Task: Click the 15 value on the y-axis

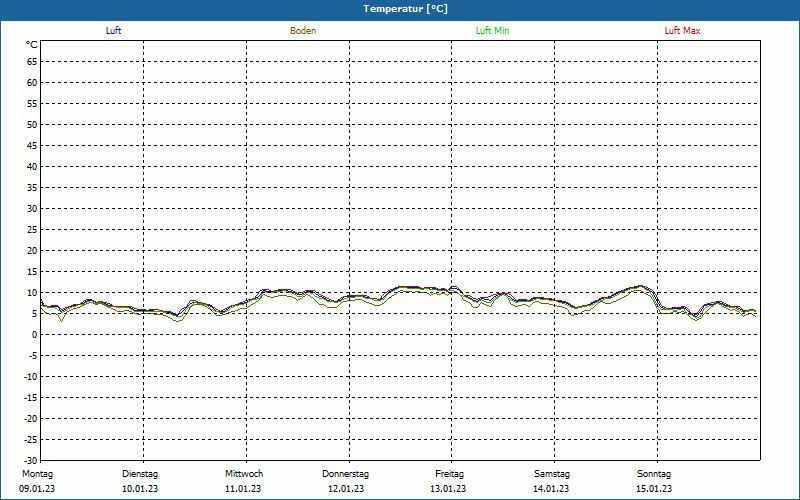Action: point(32,272)
